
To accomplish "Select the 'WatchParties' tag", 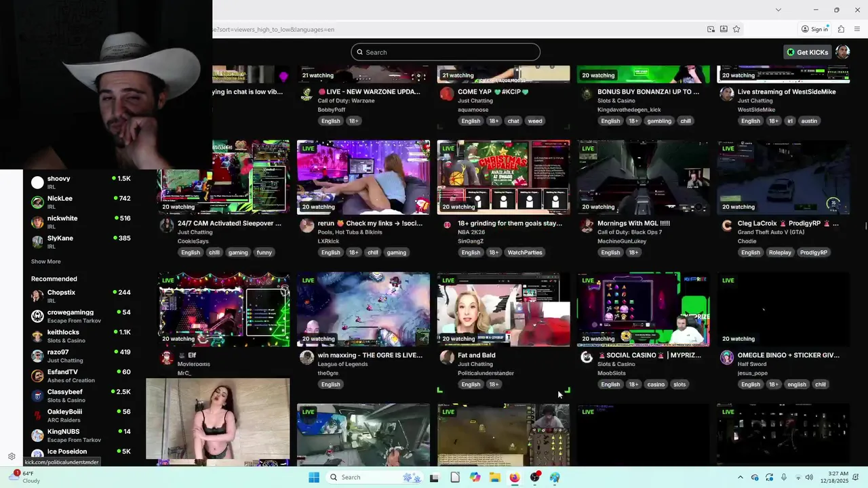I will click(525, 252).
